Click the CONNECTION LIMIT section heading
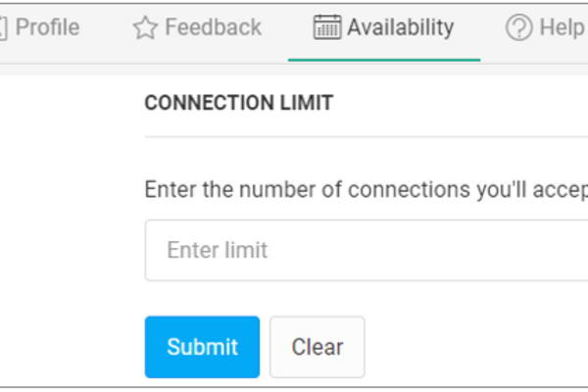This screenshot has width=588, height=392. [239, 103]
